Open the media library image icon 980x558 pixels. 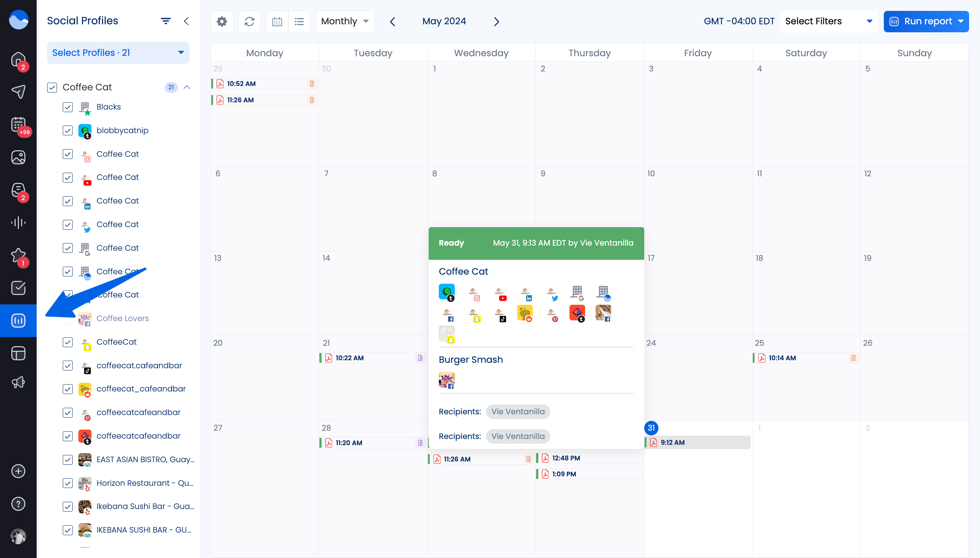tap(18, 157)
